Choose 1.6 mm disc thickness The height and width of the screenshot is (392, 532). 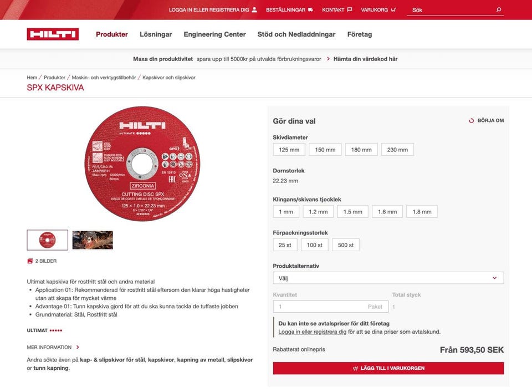click(387, 212)
